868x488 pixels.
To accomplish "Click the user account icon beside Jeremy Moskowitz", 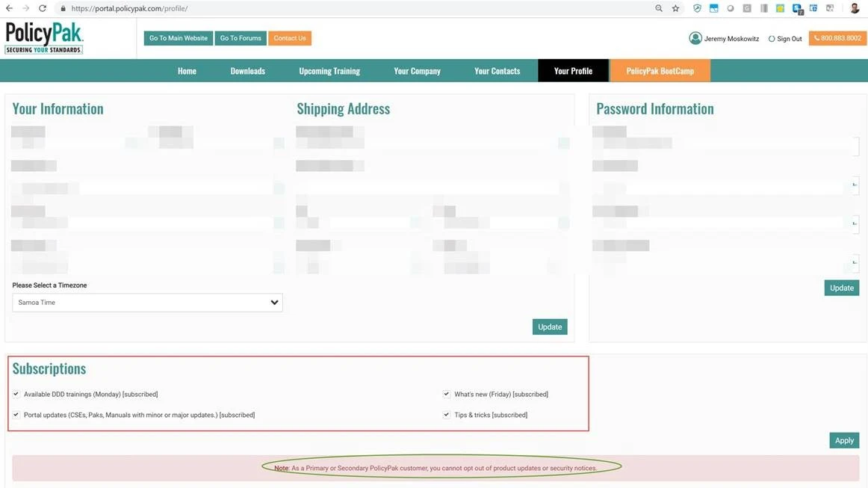I will [695, 38].
